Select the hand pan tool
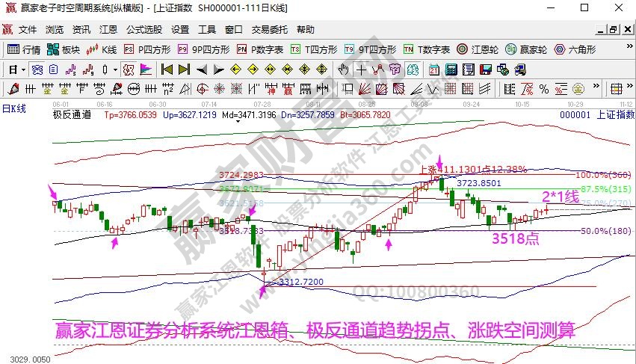636x364 pixels. pyautogui.click(x=343, y=70)
